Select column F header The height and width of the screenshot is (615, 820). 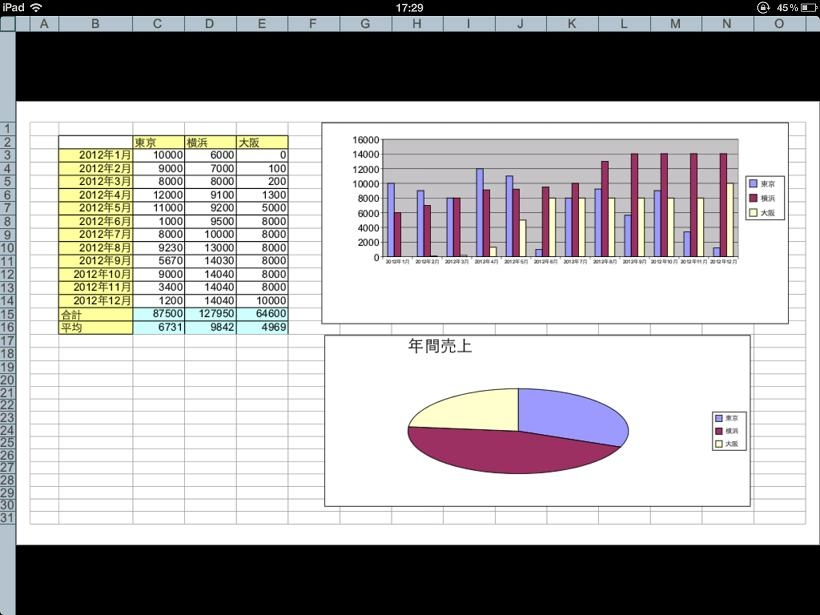314,24
